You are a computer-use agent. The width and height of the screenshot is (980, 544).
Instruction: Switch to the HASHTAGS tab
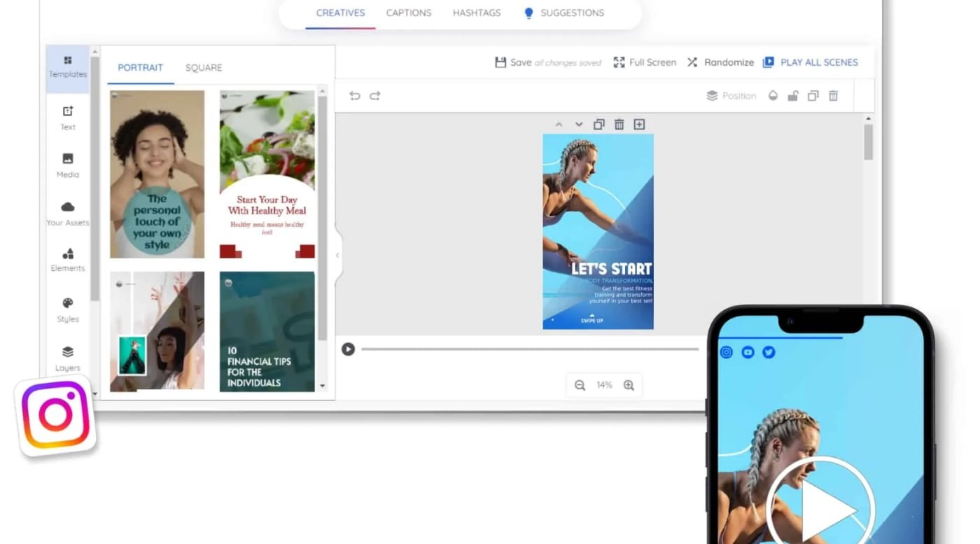[477, 13]
